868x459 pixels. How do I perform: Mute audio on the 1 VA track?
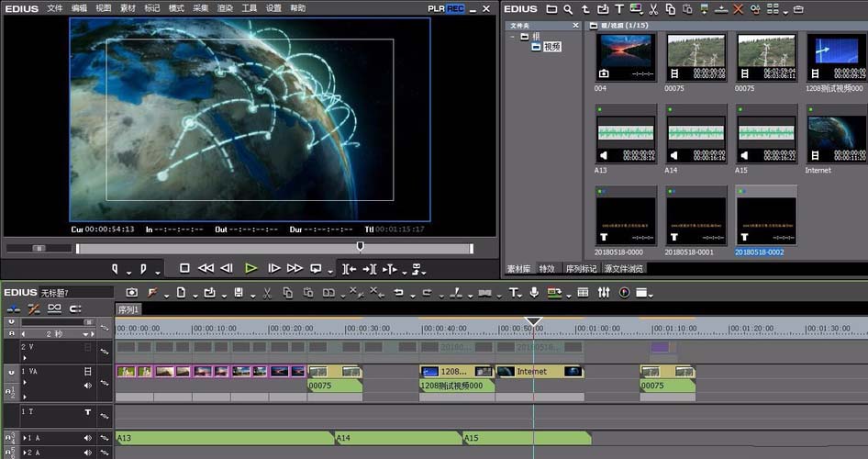tap(88, 386)
